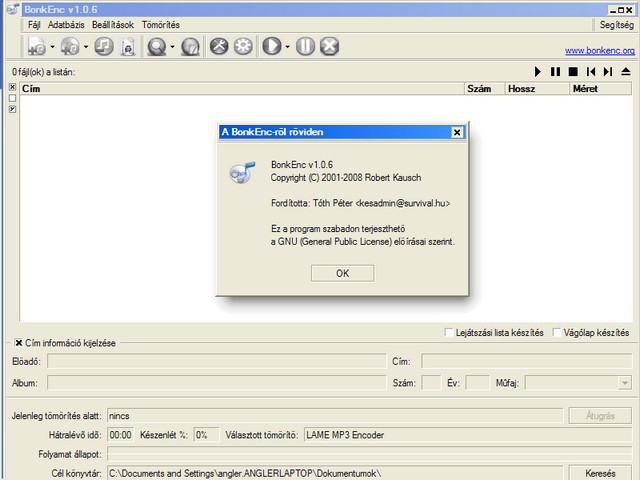Click the BonkEnc logo in about dialog
The width and height of the screenshot is (640, 480).
point(242,172)
